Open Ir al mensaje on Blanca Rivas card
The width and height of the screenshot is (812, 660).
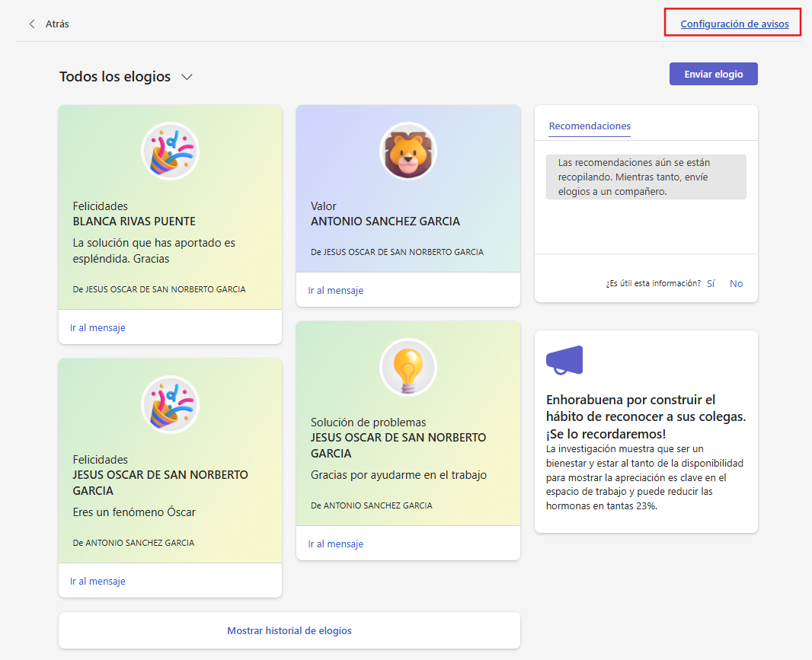tap(98, 327)
